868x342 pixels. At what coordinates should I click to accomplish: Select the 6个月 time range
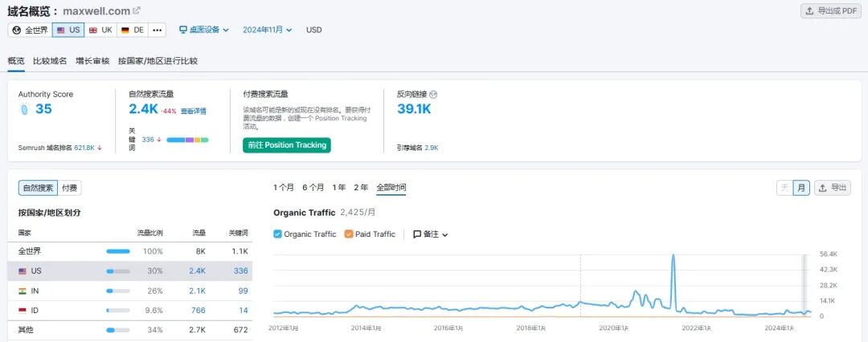point(313,188)
